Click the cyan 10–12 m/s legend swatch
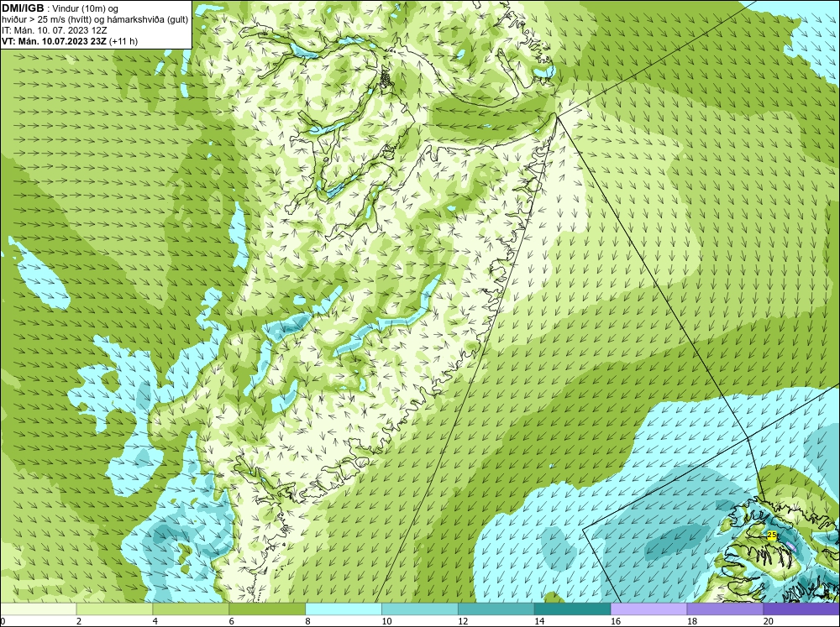 point(419,609)
